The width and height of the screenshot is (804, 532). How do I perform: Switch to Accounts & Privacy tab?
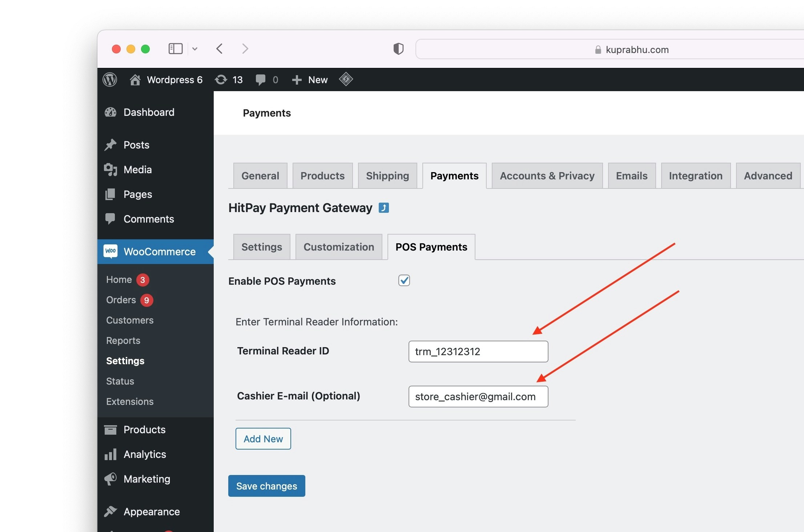click(x=547, y=176)
